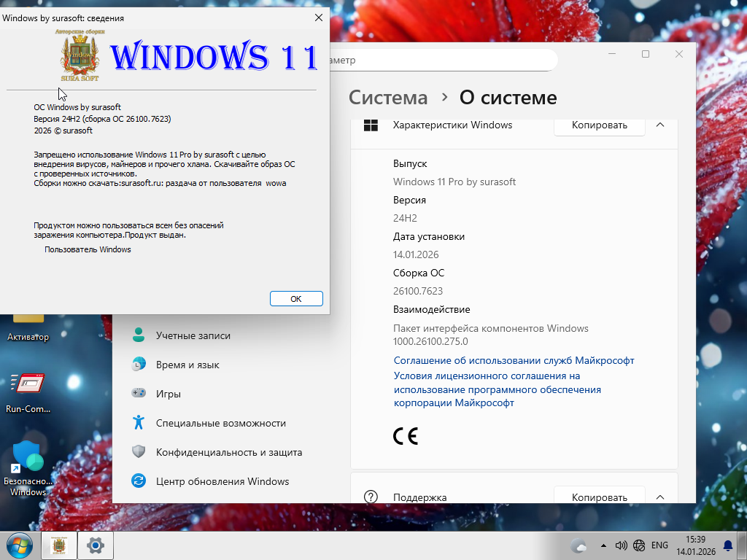The height and width of the screenshot is (560, 747).
Task: Click the surasoft winver taskbar button
Action: 59,545
